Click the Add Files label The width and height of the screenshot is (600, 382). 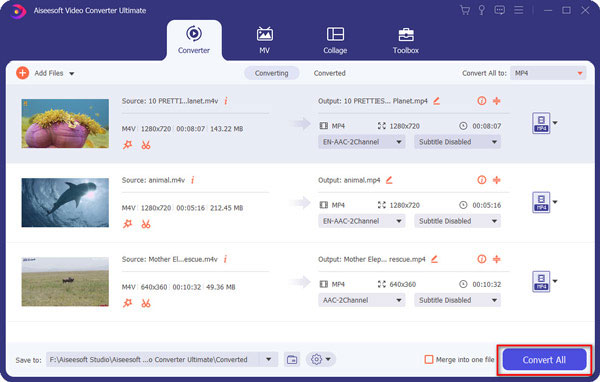click(49, 73)
